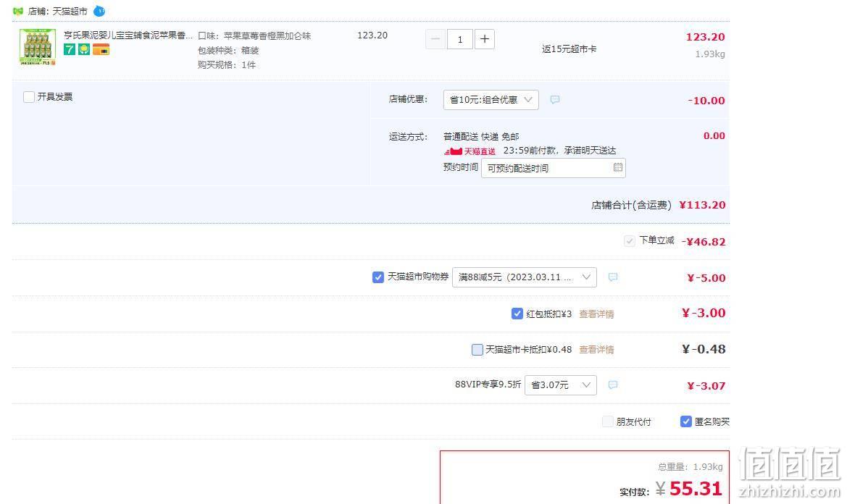Image resolution: width=847 pixels, height=504 pixels.
Task: Check the 开具发票 invoice checkbox
Action: 29,97
